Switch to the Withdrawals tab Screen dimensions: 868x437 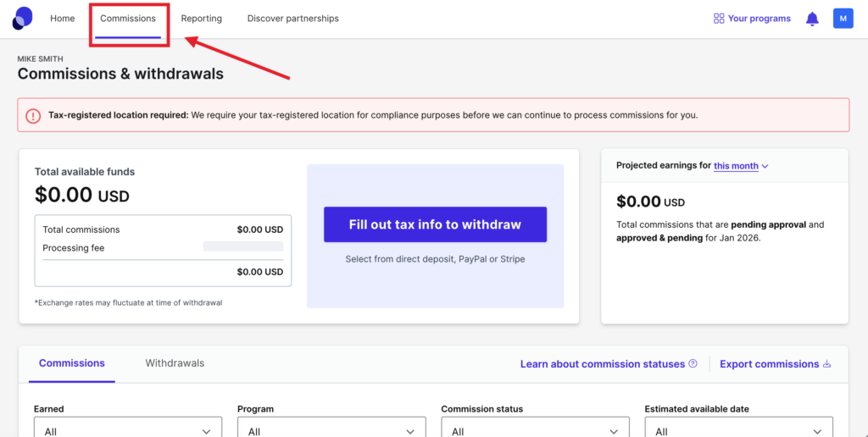(x=175, y=363)
